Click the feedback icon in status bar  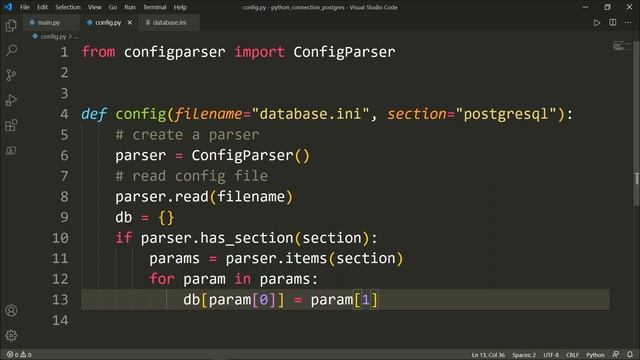click(x=616, y=355)
